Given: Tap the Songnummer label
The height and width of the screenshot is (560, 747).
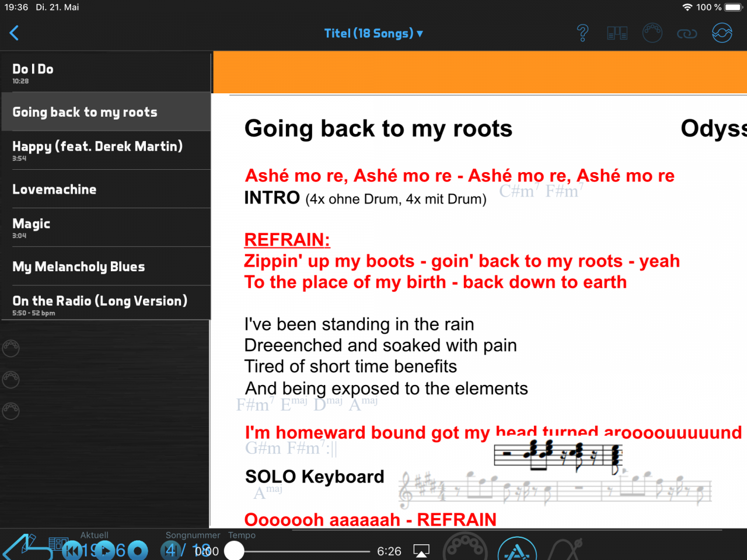Looking at the screenshot, I should [193, 535].
